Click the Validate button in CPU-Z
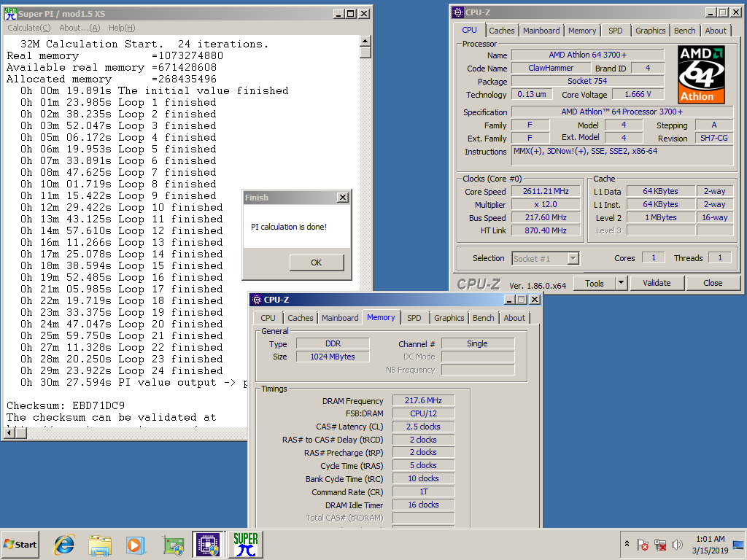 click(x=657, y=283)
